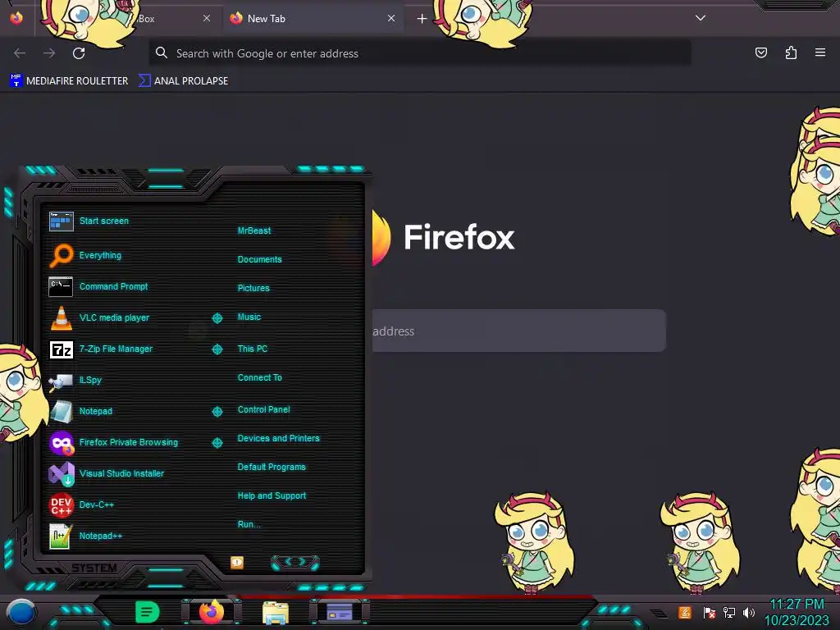Viewport: 840px width, 630px height.
Task: Launch Firefox Private Browsing mask icon
Action: pyautogui.click(x=61, y=443)
